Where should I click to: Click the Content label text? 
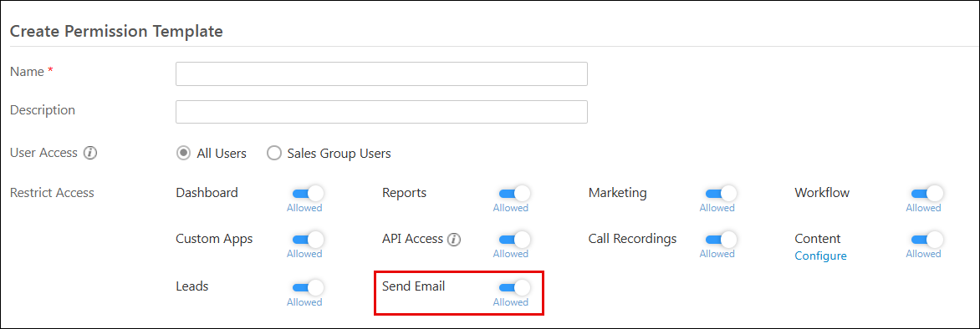(818, 239)
